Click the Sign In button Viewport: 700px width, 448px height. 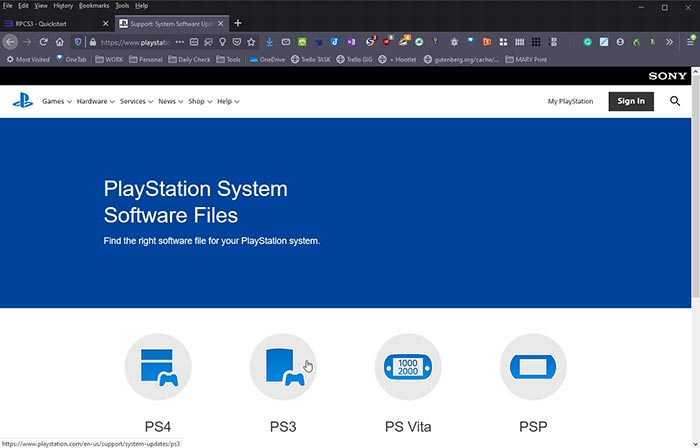pos(631,101)
